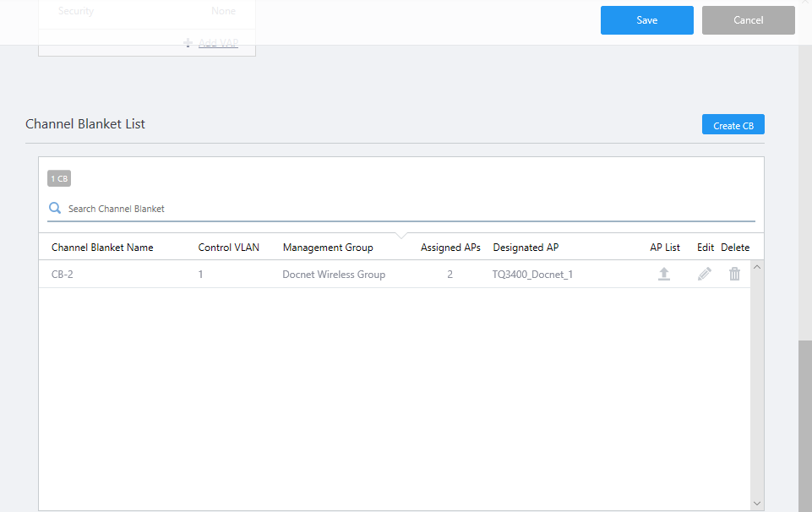Image resolution: width=812 pixels, height=512 pixels.
Task: Sort by Assigned APs column header
Action: tap(450, 248)
